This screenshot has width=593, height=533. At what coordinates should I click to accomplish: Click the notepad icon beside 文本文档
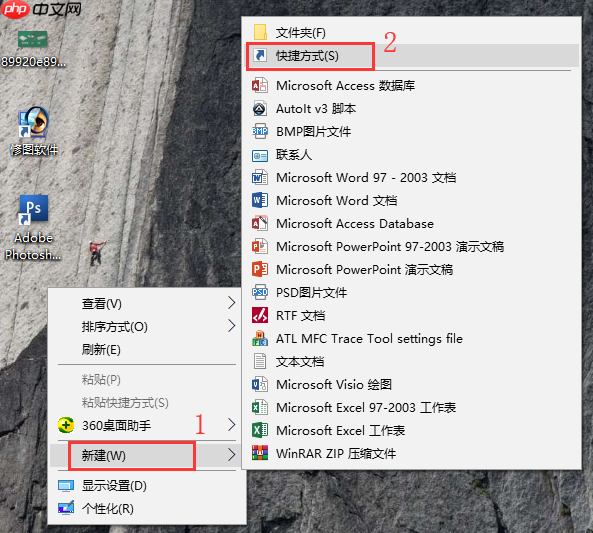point(260,361)
